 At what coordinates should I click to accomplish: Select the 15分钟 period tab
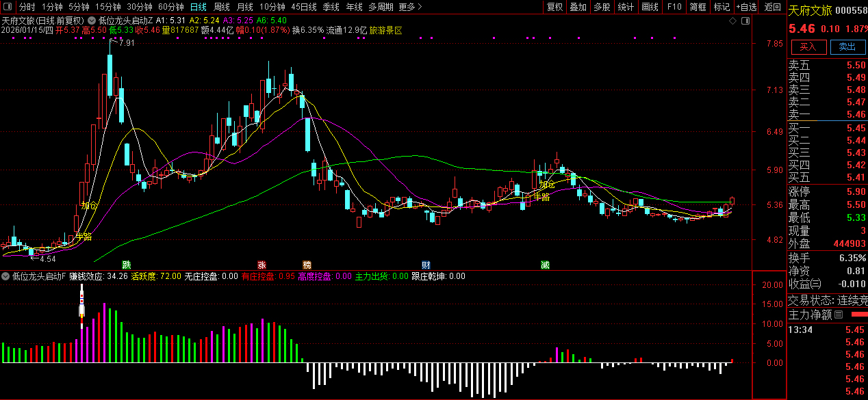click(x=108, y=7)
